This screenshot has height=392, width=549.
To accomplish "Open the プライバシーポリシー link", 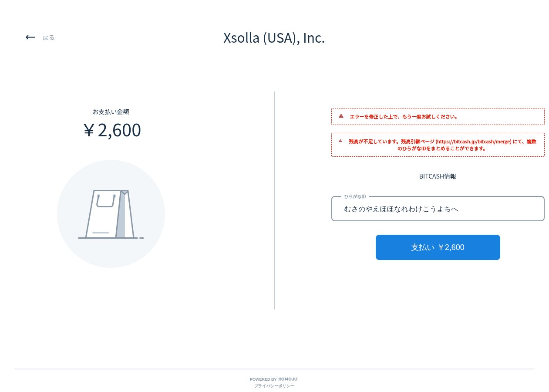I will click(x=274, y=386).
